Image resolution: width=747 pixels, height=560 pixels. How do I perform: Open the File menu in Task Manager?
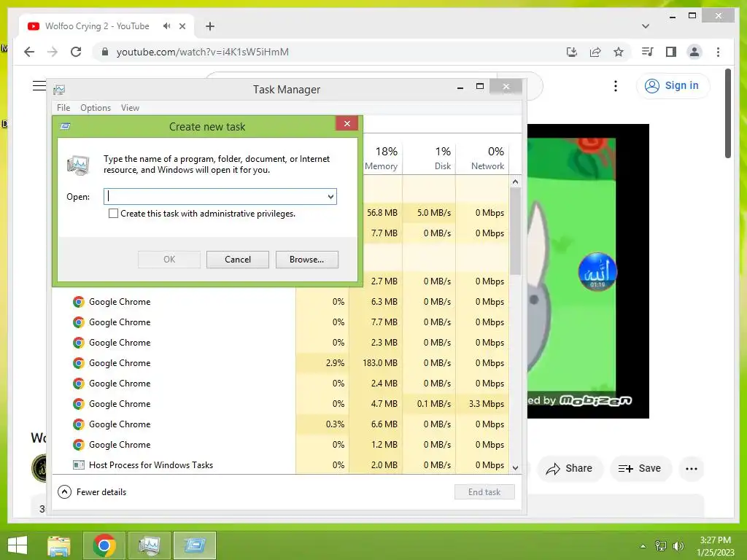point(63,108)
